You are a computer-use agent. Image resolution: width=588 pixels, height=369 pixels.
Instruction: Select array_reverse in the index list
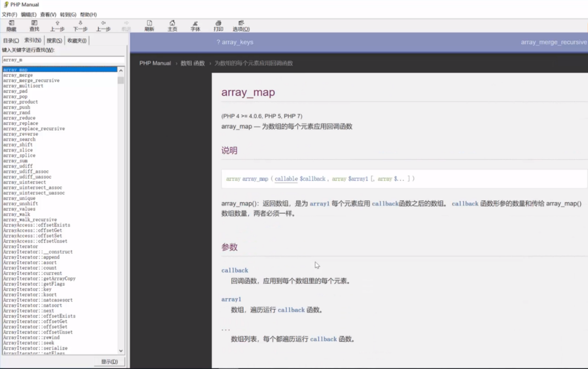21,134
